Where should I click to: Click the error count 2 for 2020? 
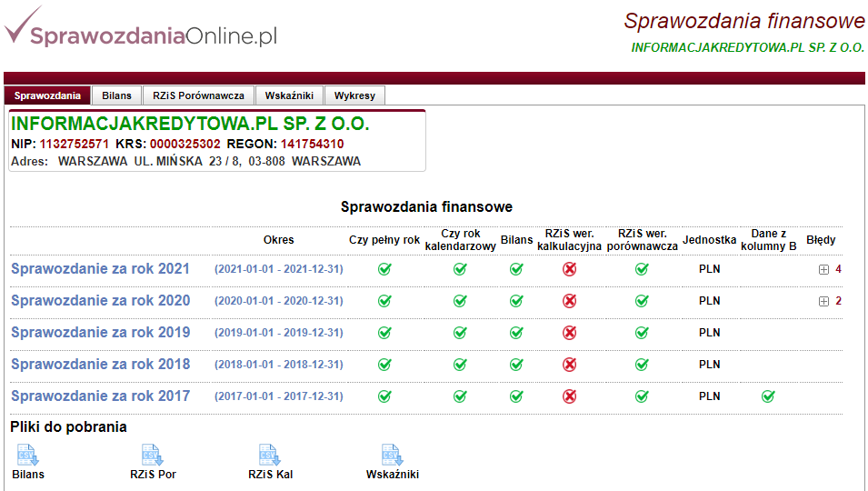(838, 301)
